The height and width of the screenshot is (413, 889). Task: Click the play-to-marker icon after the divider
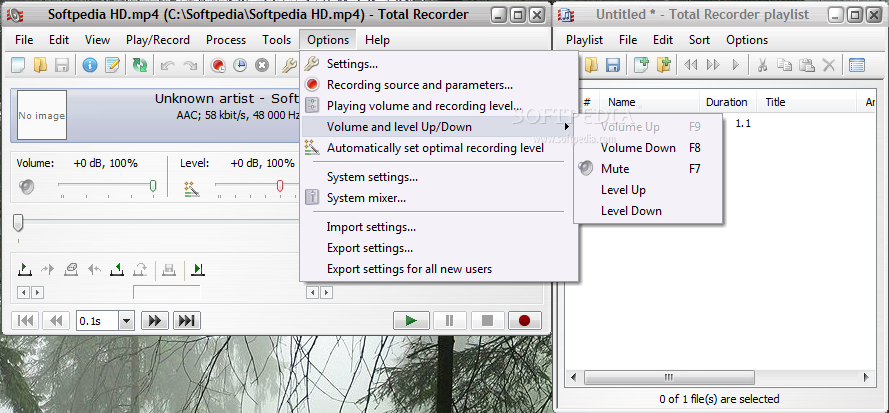[197, 269]
